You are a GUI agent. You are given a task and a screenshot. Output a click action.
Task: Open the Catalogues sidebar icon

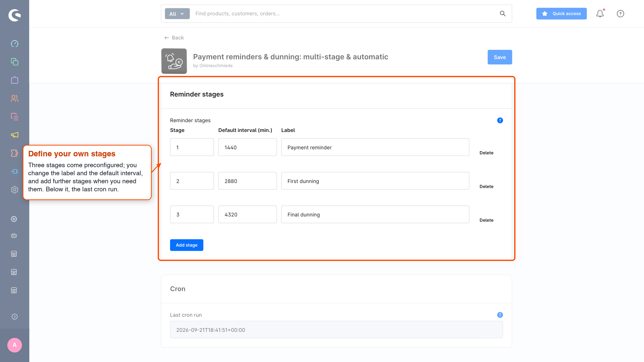click(x=15, y=62)
